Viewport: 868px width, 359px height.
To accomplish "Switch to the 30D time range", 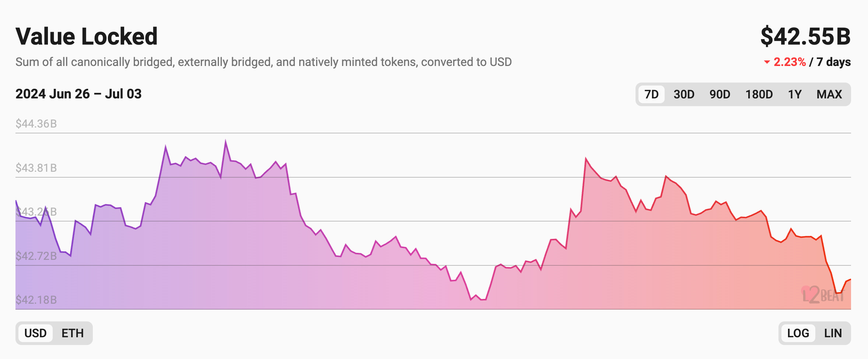I will pos(684,94).
